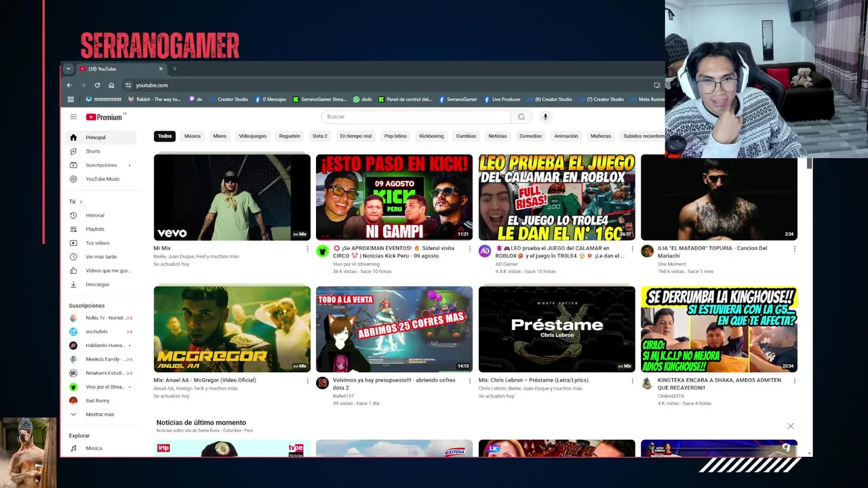Viewport: 868px width, 488px height.
Task: Open NuNu Tv subscription channel
Action: tap(100, 318)
